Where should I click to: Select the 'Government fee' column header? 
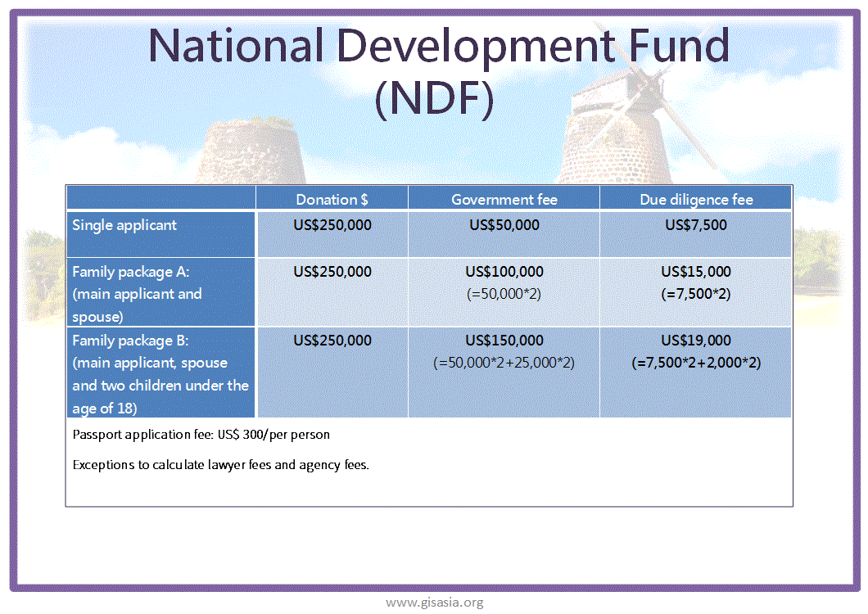[504, 199]
